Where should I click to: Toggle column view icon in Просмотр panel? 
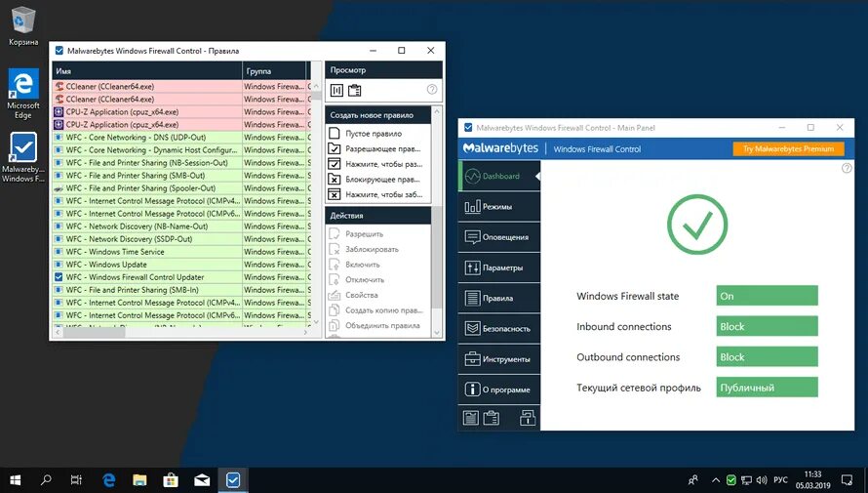pos(336,90)
